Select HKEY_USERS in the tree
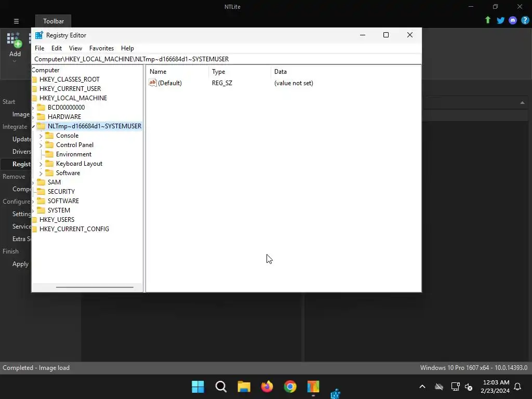Viewport: 532px width, 399px height. [x=57, y=220]
